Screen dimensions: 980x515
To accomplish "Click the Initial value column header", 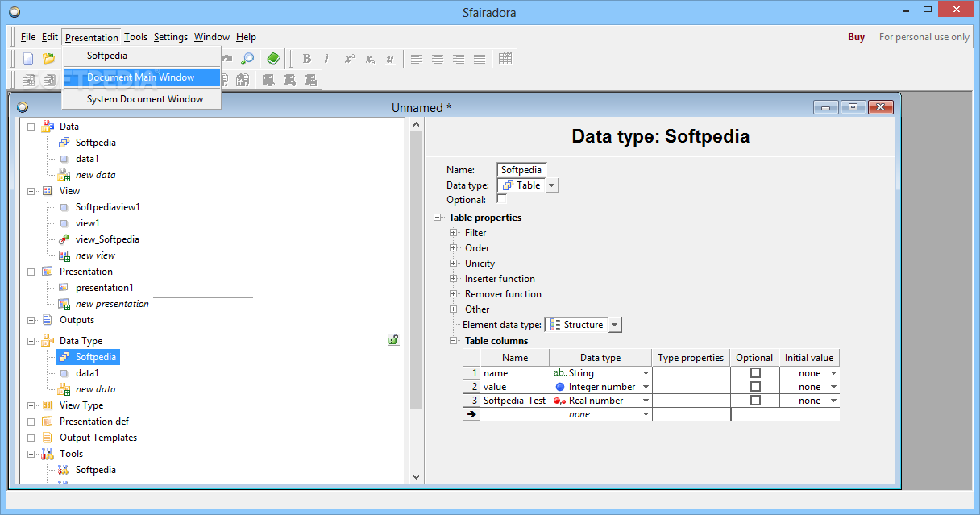I will coord(810,358).
